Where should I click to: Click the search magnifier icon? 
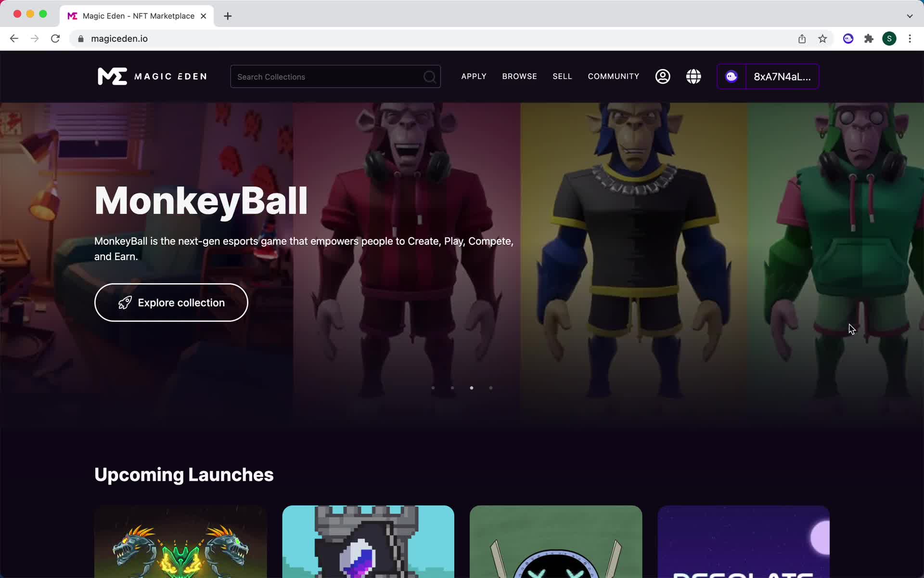point(430,77)
